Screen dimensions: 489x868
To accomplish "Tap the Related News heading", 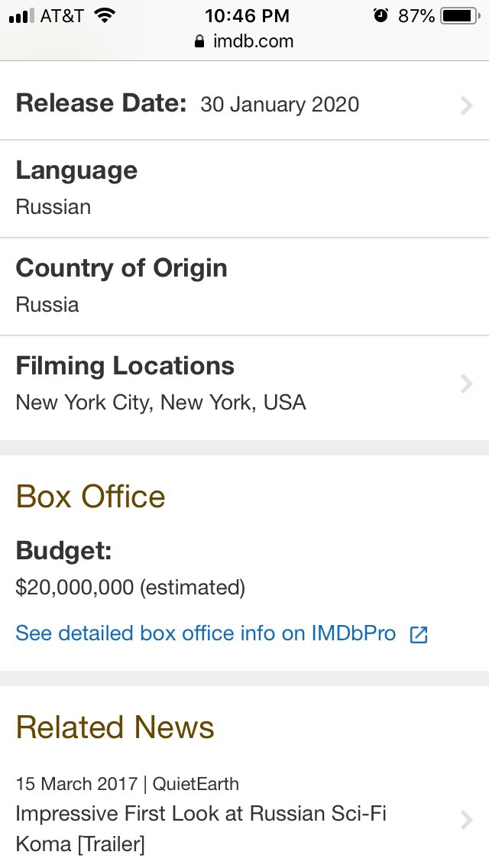I will click(115, 727).
